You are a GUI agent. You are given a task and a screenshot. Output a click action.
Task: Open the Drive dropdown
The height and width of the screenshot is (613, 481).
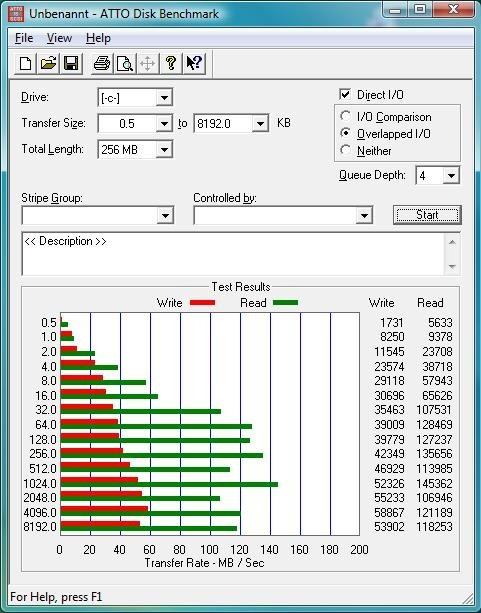[x=164, y=98]
